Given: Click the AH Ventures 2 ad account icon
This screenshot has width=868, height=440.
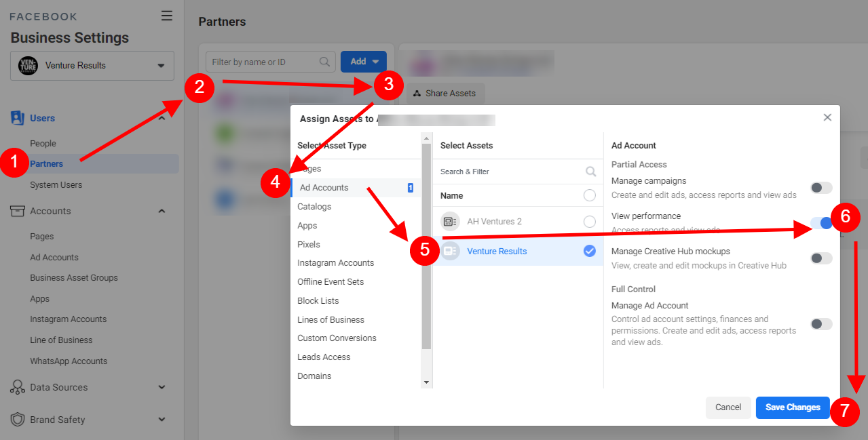Looking at the screenshot, I should click(450, 222).
